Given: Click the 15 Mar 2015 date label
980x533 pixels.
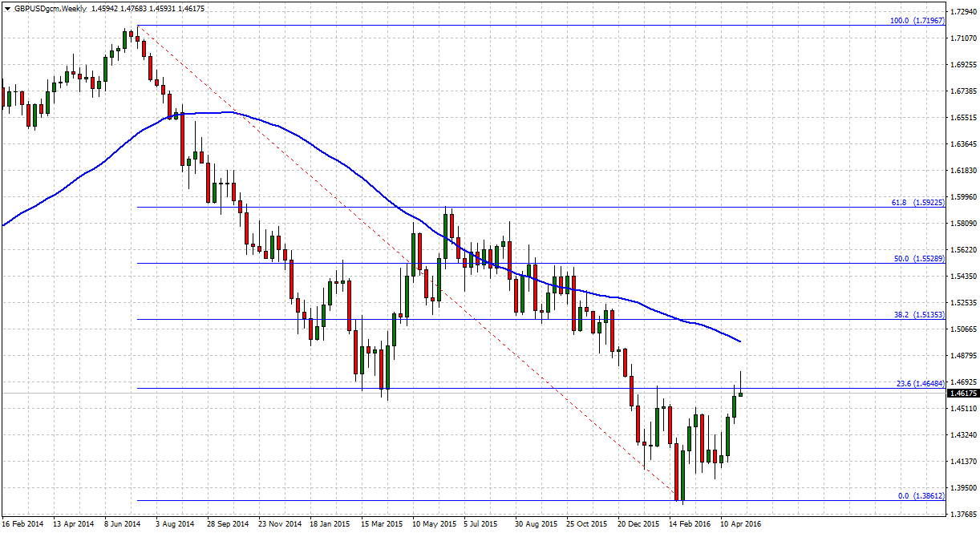Looking at the screenshot, I should pyautogui.click(x=382, y=523).
